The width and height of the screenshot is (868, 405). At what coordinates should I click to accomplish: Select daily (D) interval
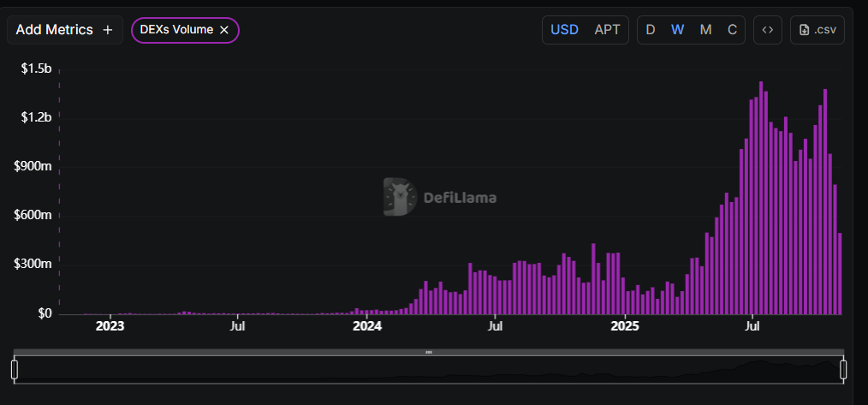coord(651,30)
